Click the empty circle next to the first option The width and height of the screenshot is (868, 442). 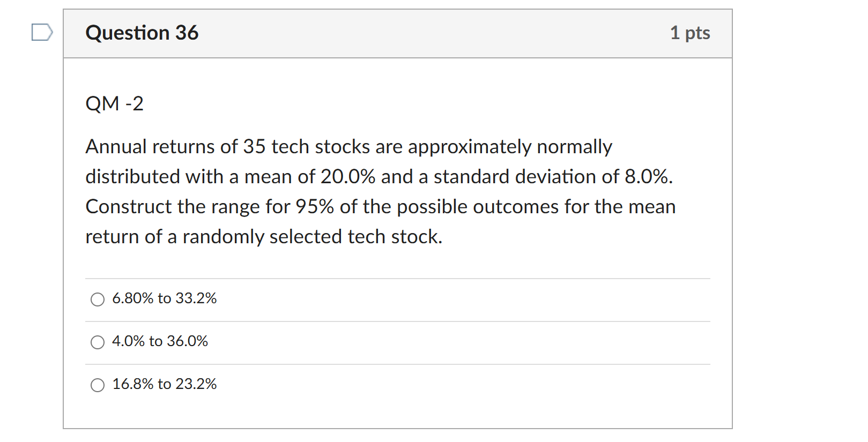97,299
